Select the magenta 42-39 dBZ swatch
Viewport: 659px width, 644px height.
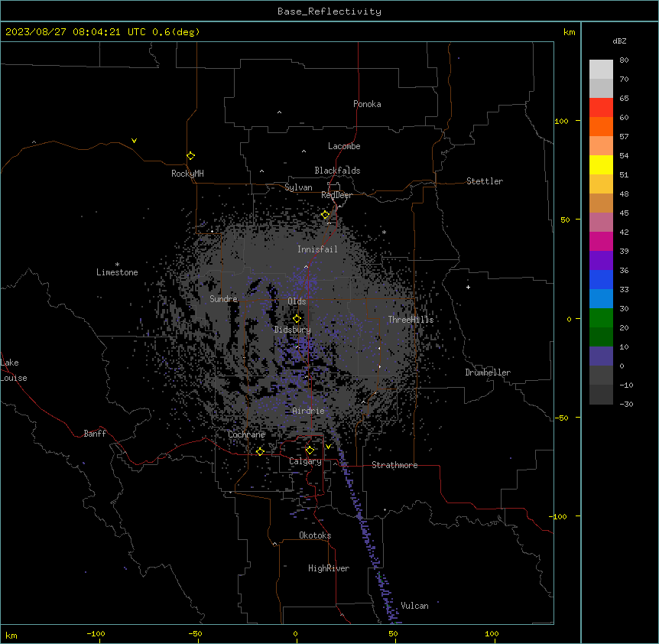point(601,241)
